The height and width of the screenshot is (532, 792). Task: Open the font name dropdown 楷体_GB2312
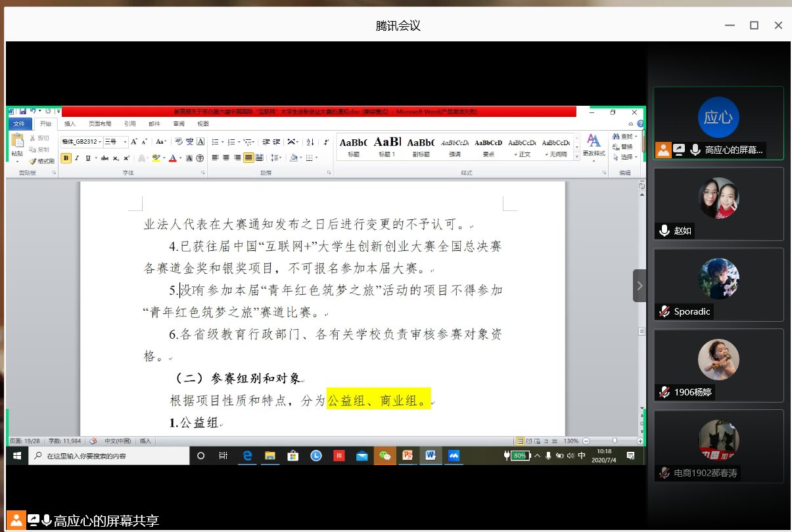[80, 141]
